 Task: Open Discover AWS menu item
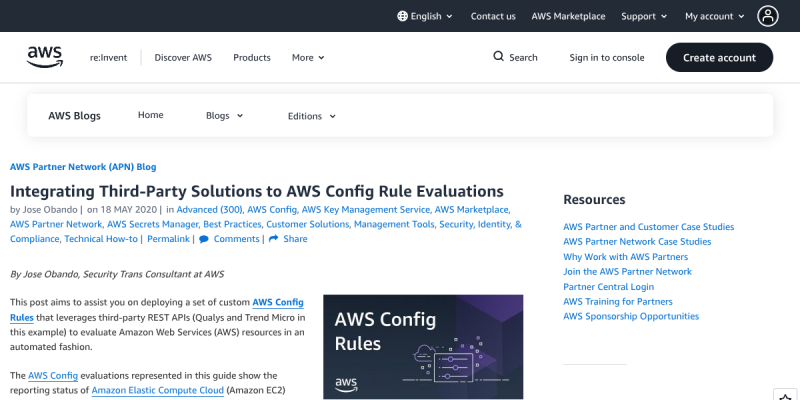183,58
